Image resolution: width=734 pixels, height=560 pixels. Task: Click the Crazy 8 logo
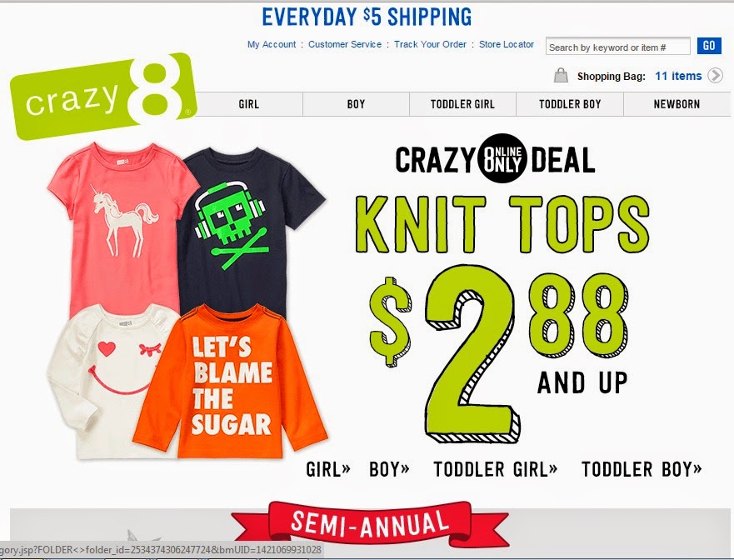point(102,97)
